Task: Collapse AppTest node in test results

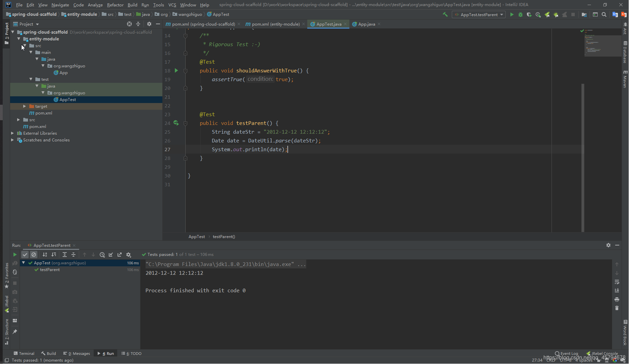Action: click(24, 263)
